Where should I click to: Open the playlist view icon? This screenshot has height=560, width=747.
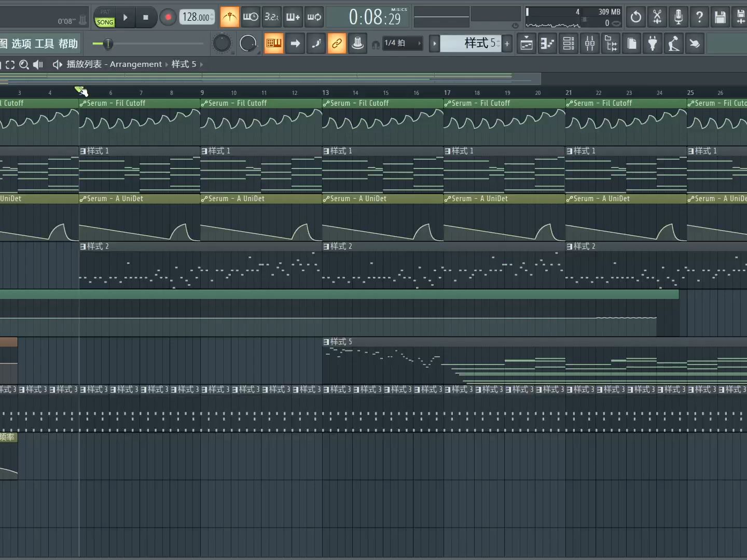[527, 44]
